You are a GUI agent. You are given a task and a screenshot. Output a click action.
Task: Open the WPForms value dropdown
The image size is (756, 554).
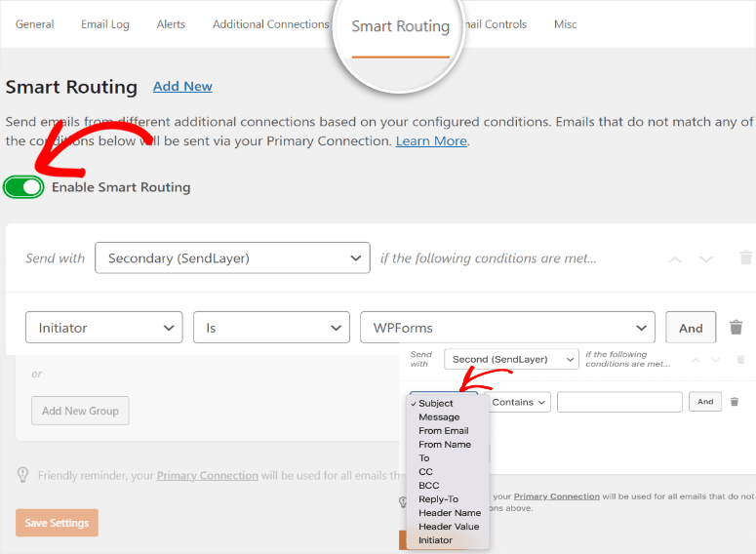click(x=507, y=328)
